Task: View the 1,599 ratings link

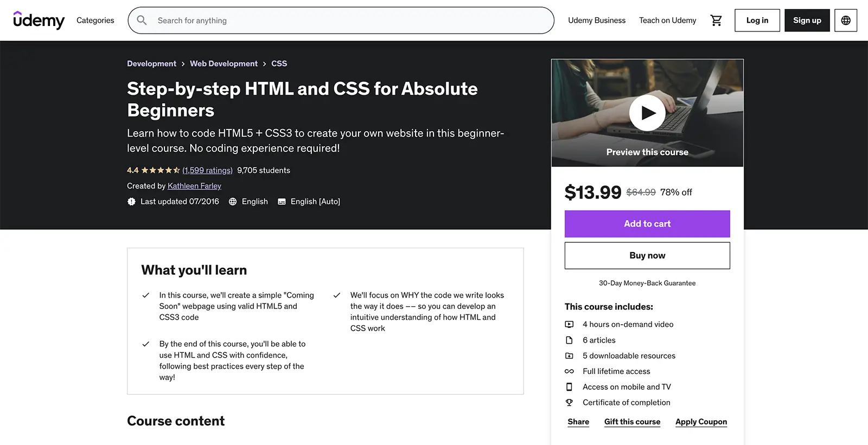Action: click(x=207, y=170)
